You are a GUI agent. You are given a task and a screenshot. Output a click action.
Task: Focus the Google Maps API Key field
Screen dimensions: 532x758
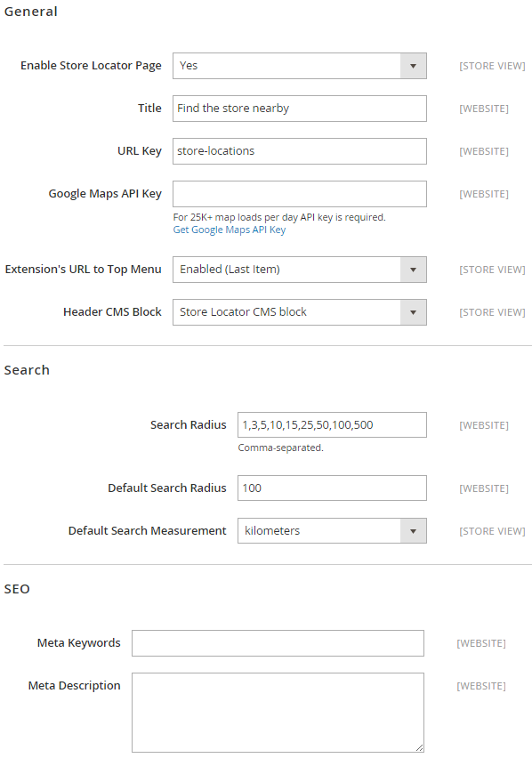point(300,194)
